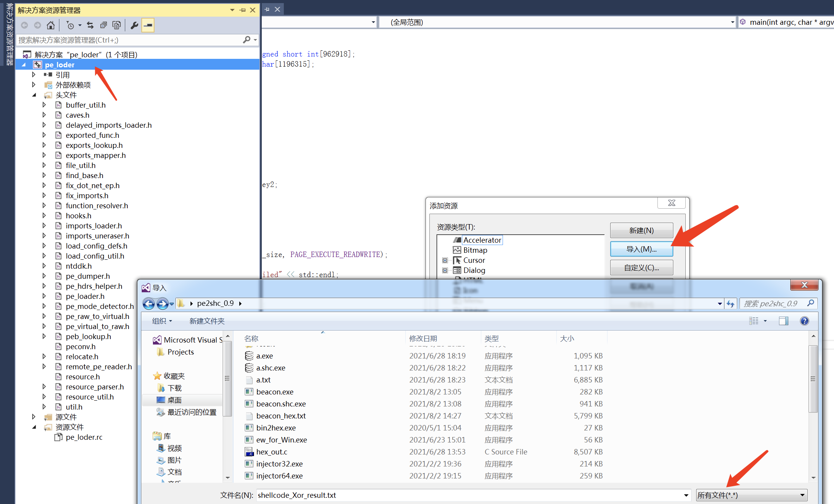The height and width of the screenshot is (504, 834).
Task: Select the Bitmap resource type
Action: click(475, 250)
